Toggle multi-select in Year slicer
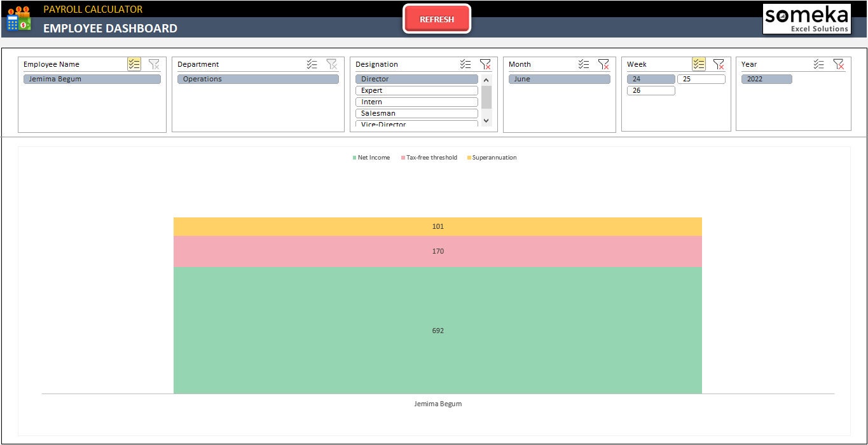The width and height of the screenshot is (868, 445). (x=819, y=64)
